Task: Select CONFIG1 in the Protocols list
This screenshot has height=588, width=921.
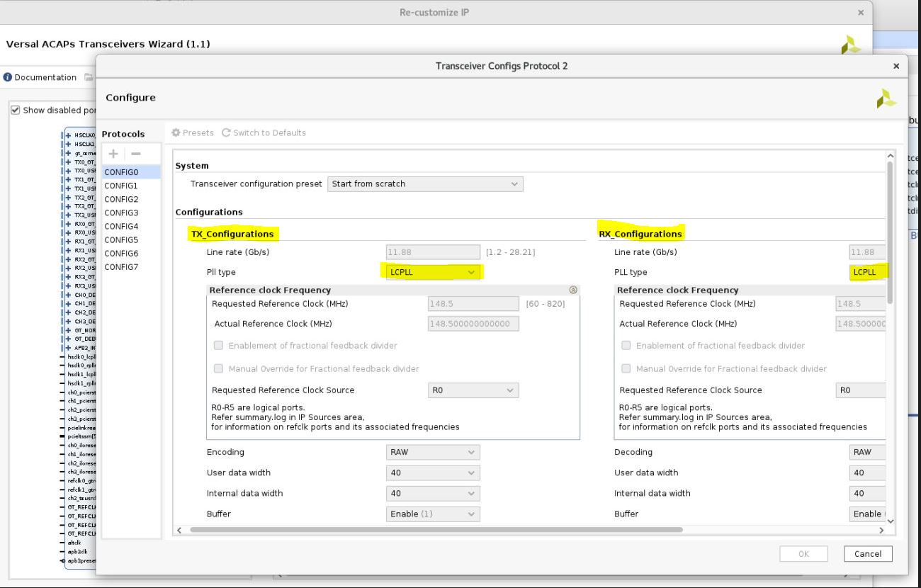Action: [x=131, y=186]
